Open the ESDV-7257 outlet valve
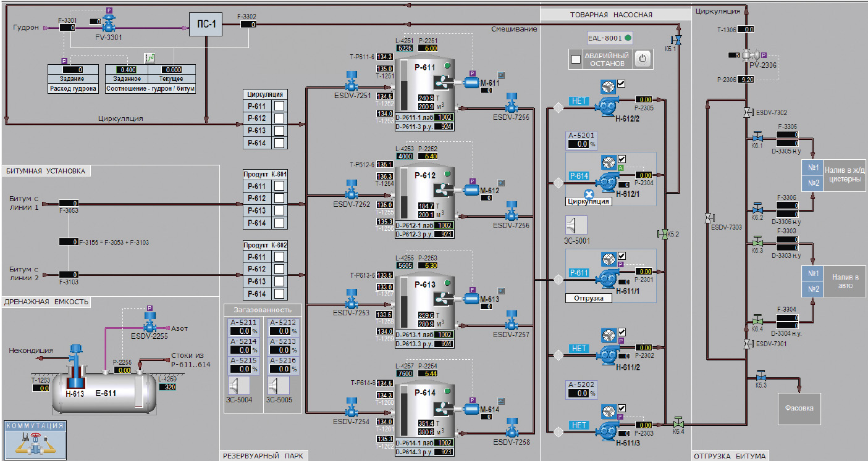Image resolution: width=868 pixels, height=461 pixels. (511, 321)
